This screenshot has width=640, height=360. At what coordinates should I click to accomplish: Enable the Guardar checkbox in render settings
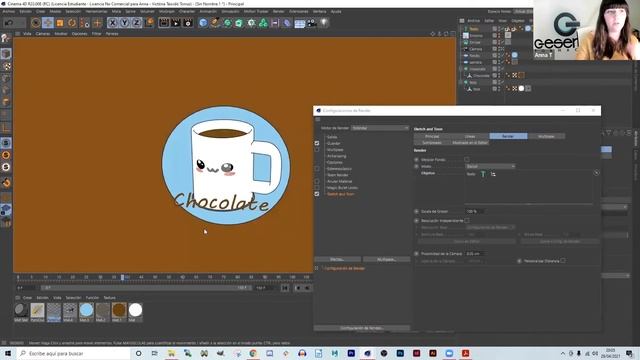(317, 143)
